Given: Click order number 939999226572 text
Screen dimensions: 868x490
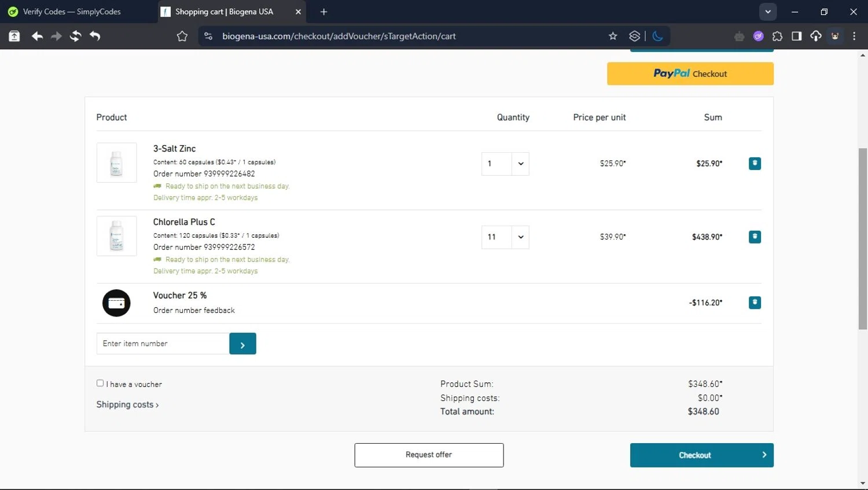Looking at the screenshot, I should click(204, 247).
